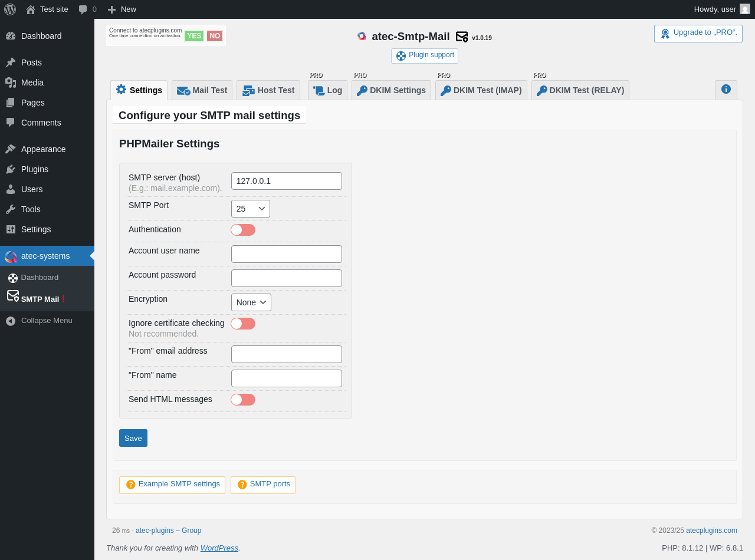Click the Dashboard gauge icon at sidebar top
The image size is (755, 560).
click(11, 36)
